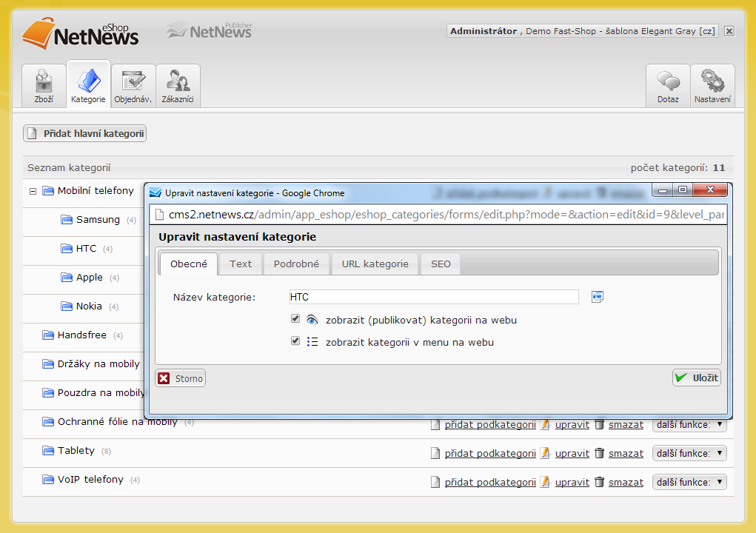Toggle zobrazit kategorii v menu checkbox

[x=295, y=341]
